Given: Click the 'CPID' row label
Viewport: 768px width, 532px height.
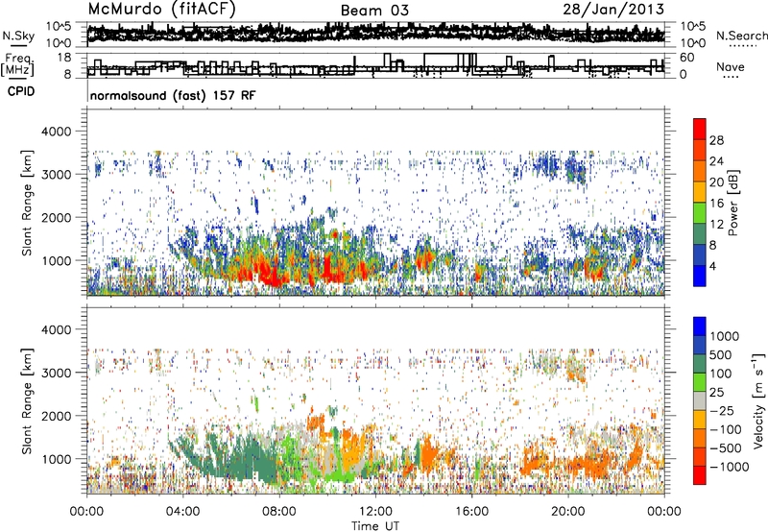Looking at the screenshot, I should (x=21, y=91).
